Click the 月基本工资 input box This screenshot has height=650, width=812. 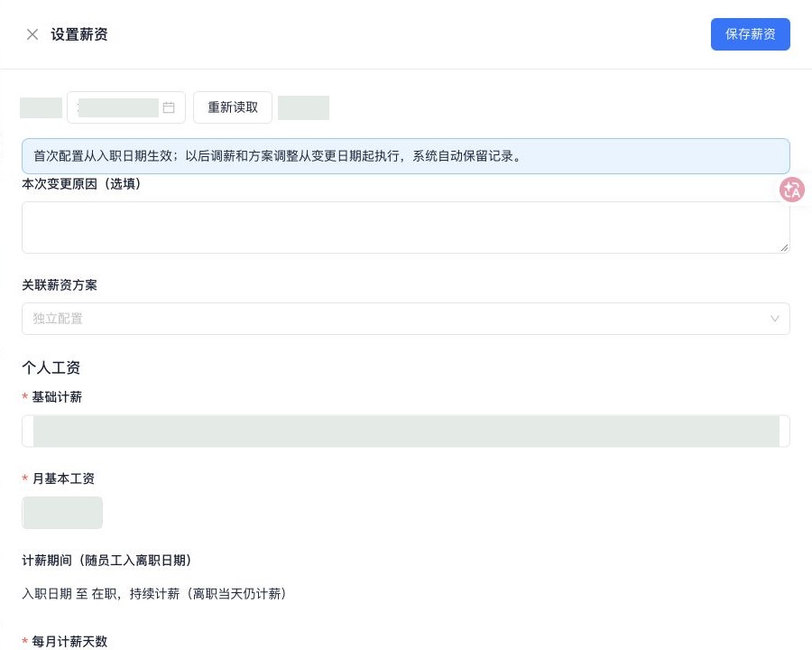coord(62,513)
